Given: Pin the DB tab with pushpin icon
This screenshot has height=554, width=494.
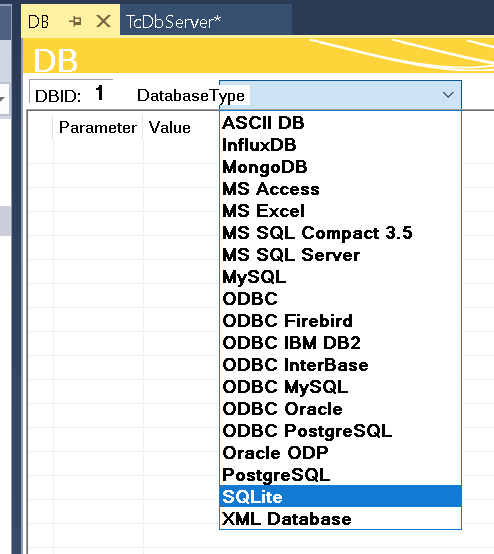Looking at the screenshot, I should (75, 22).
